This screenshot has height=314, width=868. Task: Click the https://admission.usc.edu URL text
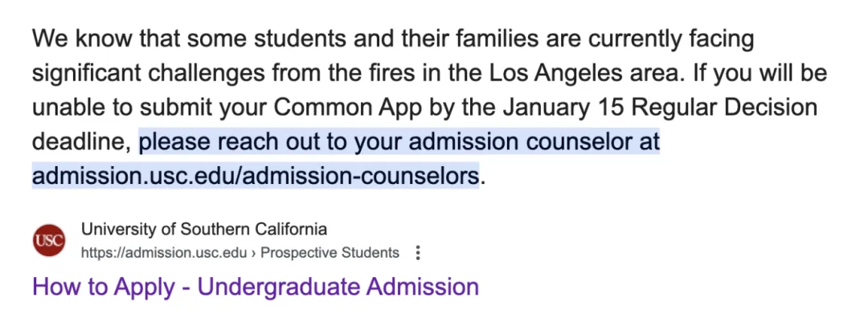[x=163, y=253]
